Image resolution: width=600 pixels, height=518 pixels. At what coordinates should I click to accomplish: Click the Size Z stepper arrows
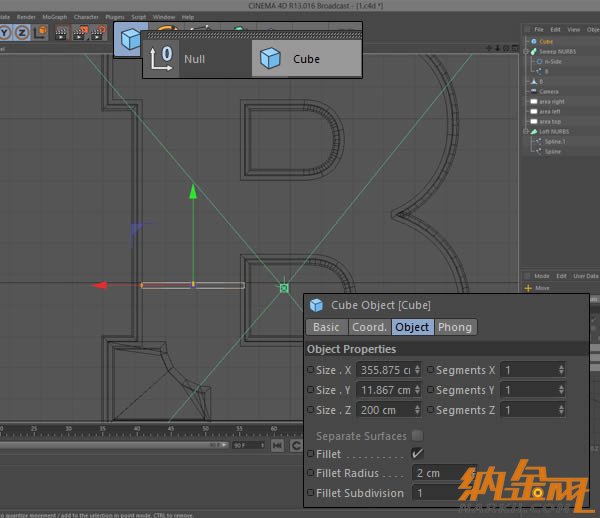pyautogui.click(x=417, y=410)
